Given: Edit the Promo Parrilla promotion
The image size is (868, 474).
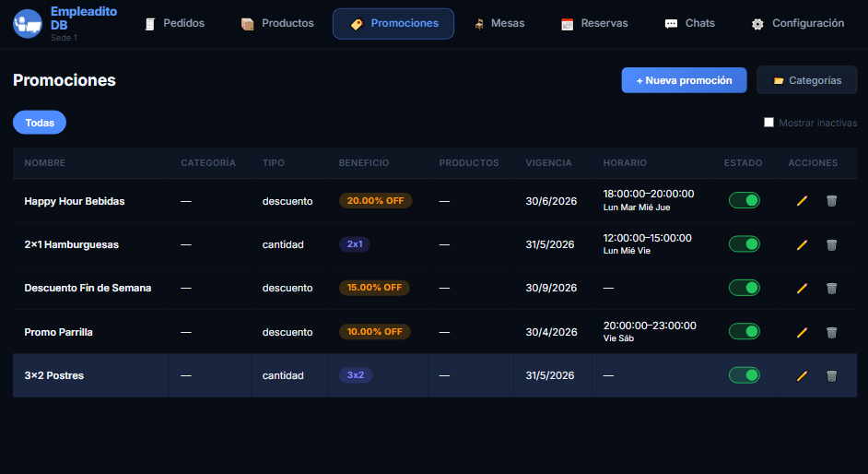Looking at the screenshot, I should point(802,332).
